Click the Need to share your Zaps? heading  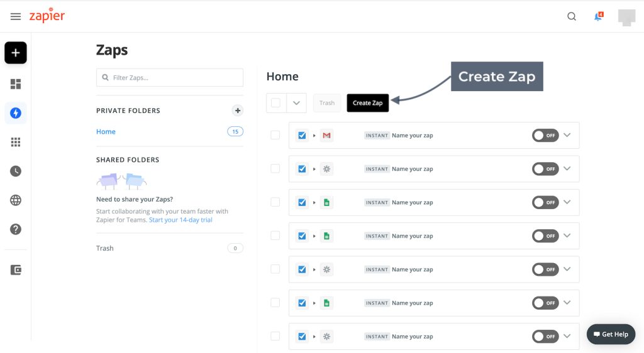click(x=135, y=199)
